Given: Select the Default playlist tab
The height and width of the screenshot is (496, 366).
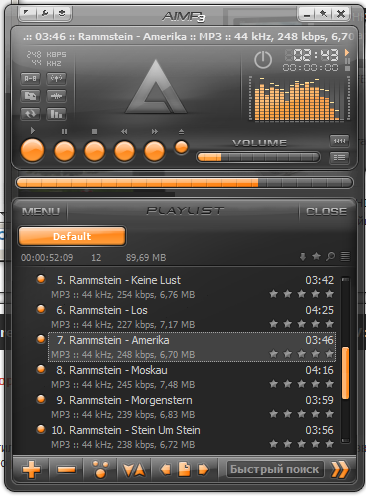Looking at the screenshot, I should tap(72, 236).
